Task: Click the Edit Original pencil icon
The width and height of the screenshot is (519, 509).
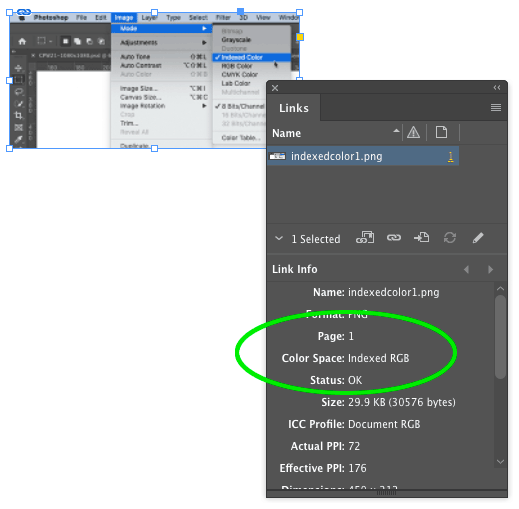Action: [x=478, y=238]
